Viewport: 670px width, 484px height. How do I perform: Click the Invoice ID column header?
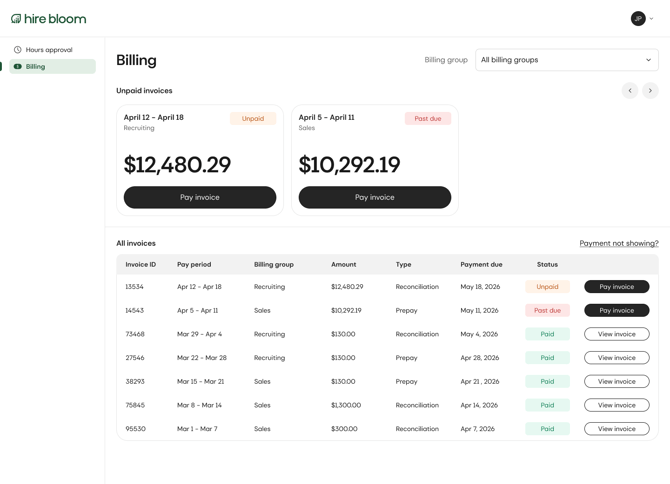click(x=141, y=264)
